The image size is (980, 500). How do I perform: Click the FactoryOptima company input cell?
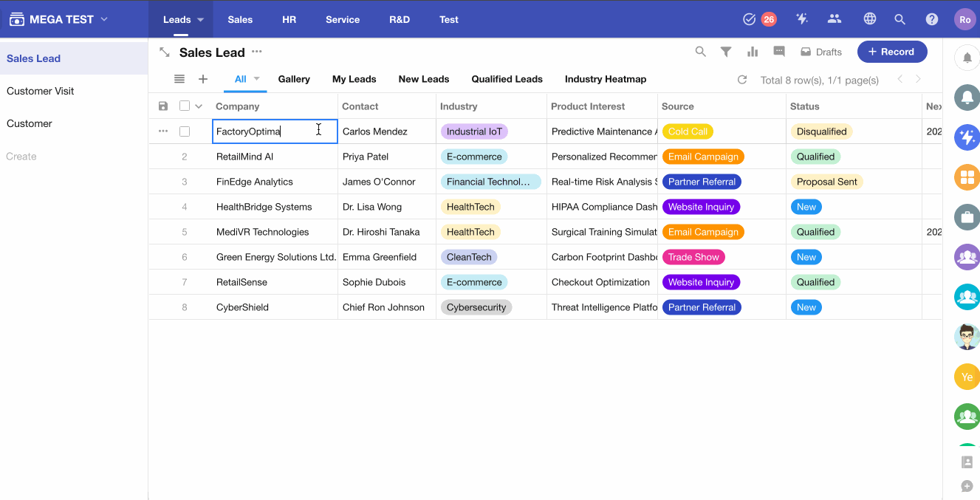pyautogui.click(x=266, y=131)
